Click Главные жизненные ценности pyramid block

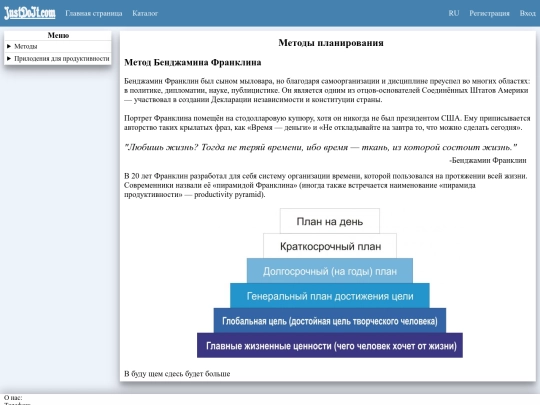tap(330, 345)
